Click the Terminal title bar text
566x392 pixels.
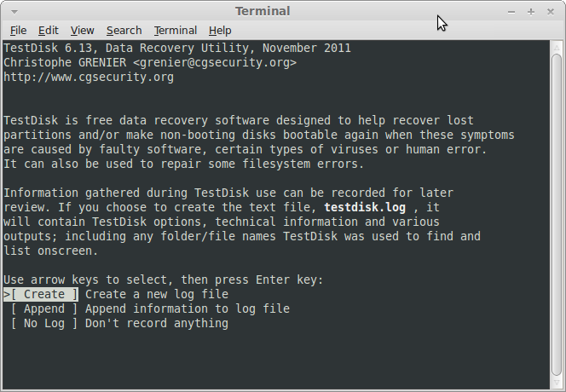(x=263, y=11)
